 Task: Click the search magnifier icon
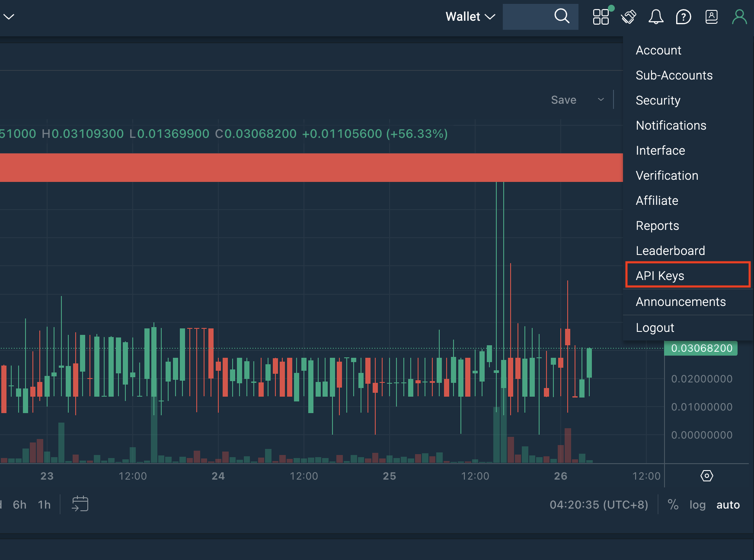tap(562, 16)
